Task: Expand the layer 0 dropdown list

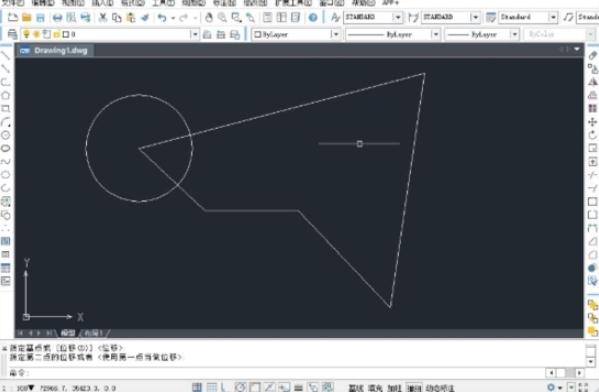Action: click(x=195, y=34)
